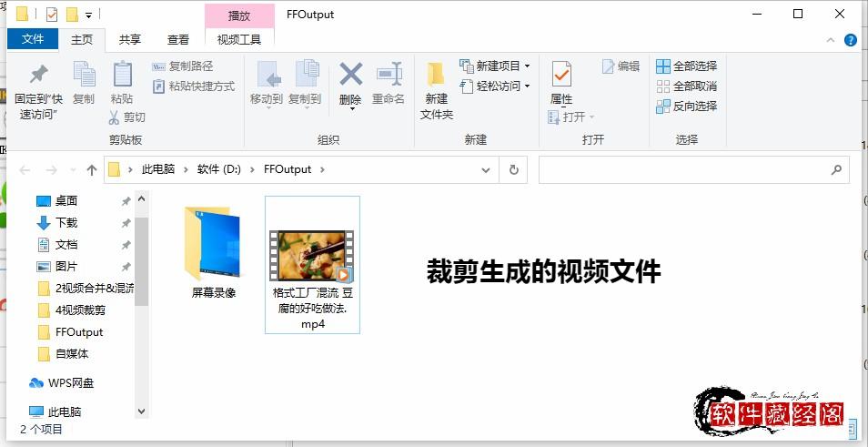This screenshot has width=868, height=447.
Task: Click the Delete (删除) X icon
Action: (x=350, y=75)
